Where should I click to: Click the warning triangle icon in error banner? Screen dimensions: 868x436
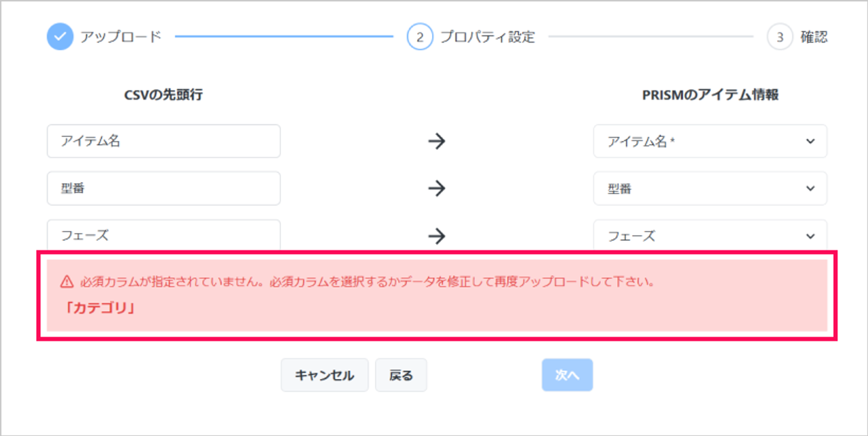click(67, 282)
